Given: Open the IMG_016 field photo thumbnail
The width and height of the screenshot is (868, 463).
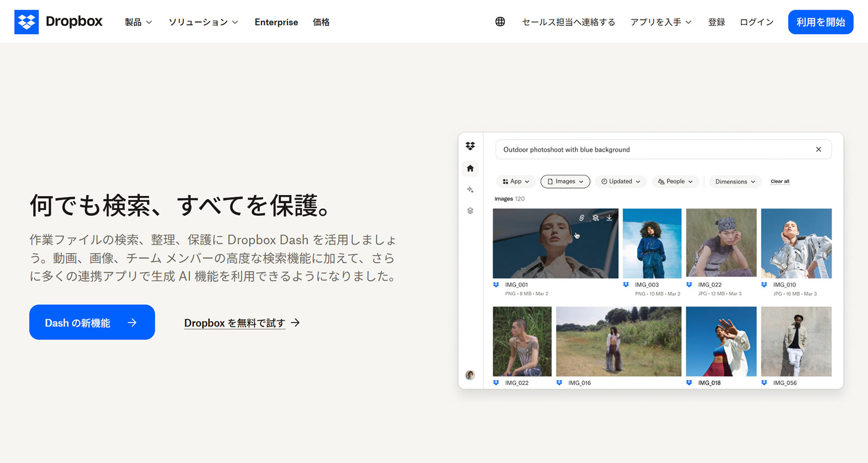Looking at the screenshot, I should [x=619, y=342].
